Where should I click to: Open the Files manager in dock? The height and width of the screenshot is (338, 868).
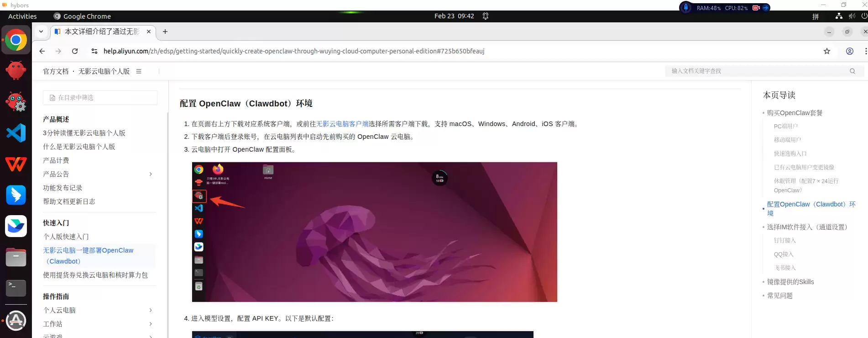pyautogui.click(x=16, y=257)
